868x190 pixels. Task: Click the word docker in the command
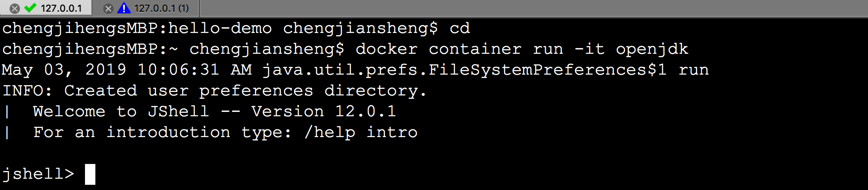coord(386,49)
